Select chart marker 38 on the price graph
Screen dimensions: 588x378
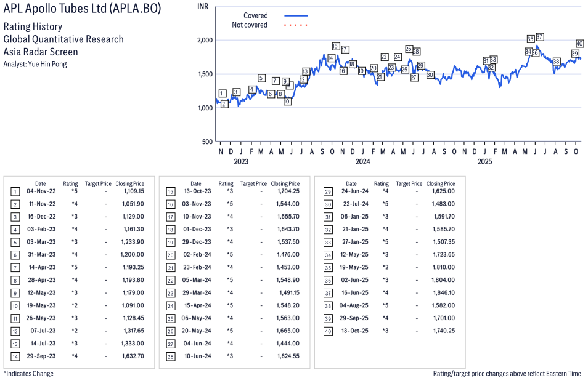pos(556,62)
